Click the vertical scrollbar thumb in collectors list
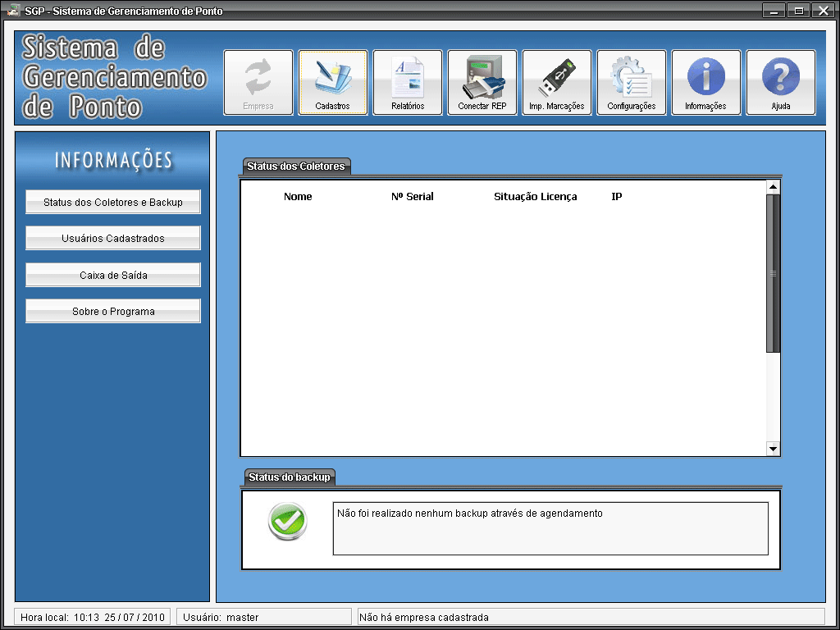The height and width of the screenshot is (630, 840). pyautogui.click(x=773, y=273)
